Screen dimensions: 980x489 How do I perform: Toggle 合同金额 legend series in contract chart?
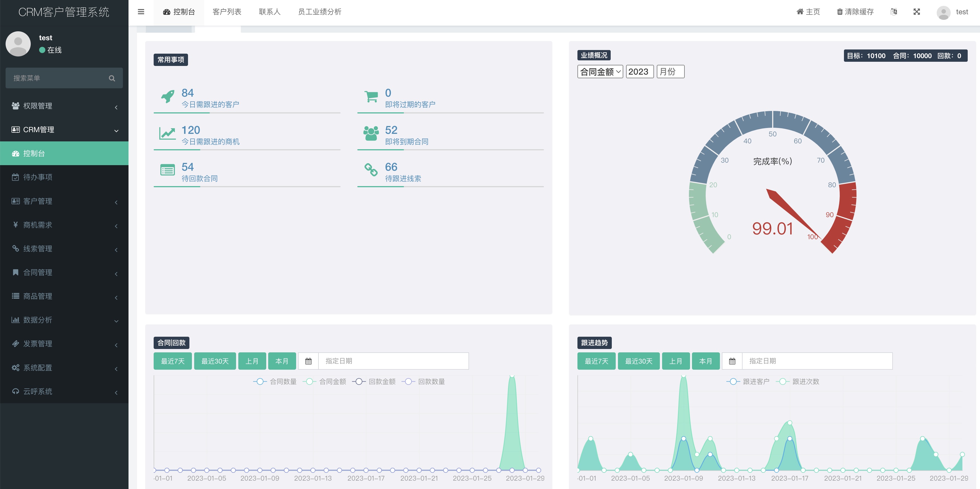point(324,381)
